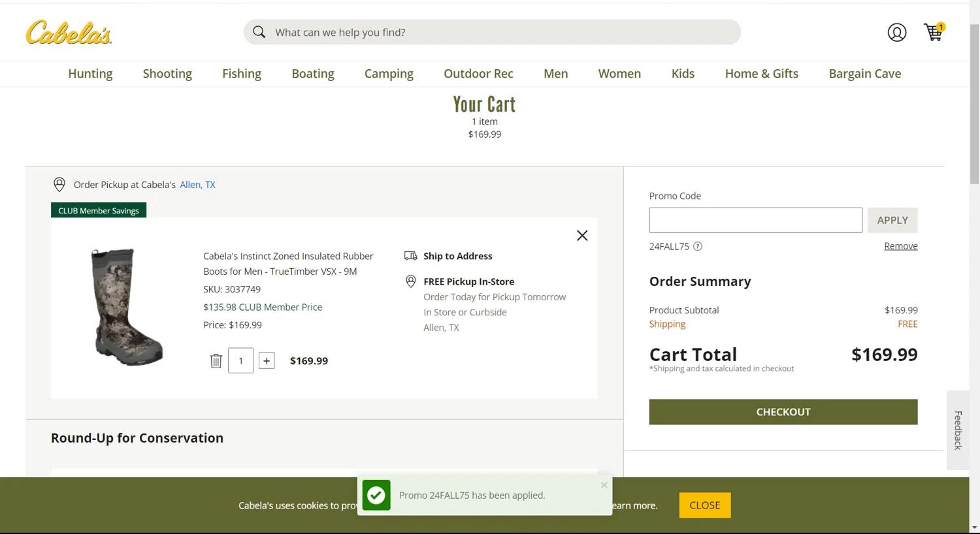The height and width of the screenshot is (534, 980).
Task: Click the Promo Code input field
Action: click(755, 220)
